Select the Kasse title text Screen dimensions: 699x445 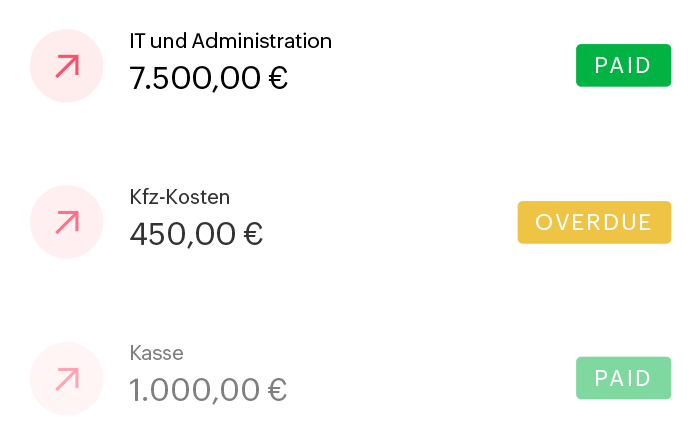[x=157, y=353]
